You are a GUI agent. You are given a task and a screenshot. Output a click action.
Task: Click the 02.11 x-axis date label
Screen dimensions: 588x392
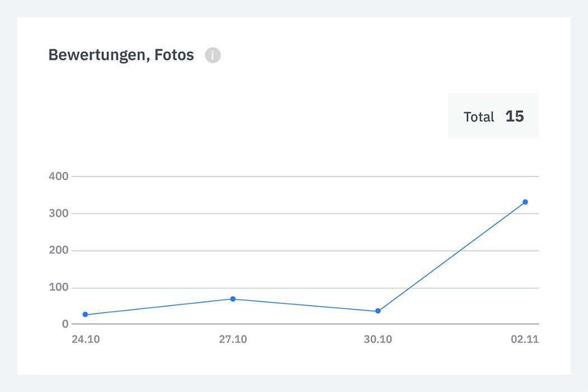coord(525,339)
